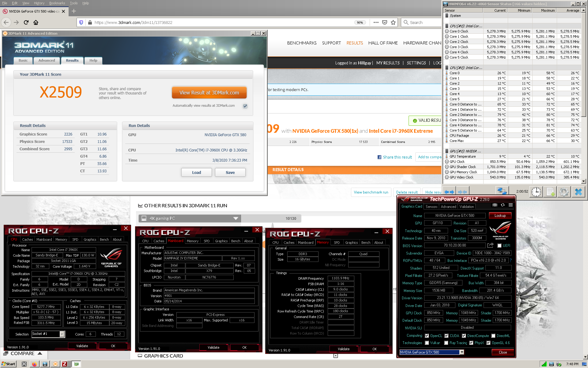Screen dimensions: 588x368
Task: Toggle Vulkan checkbox in GPU-Z
Action: click(x=427, y=343)
